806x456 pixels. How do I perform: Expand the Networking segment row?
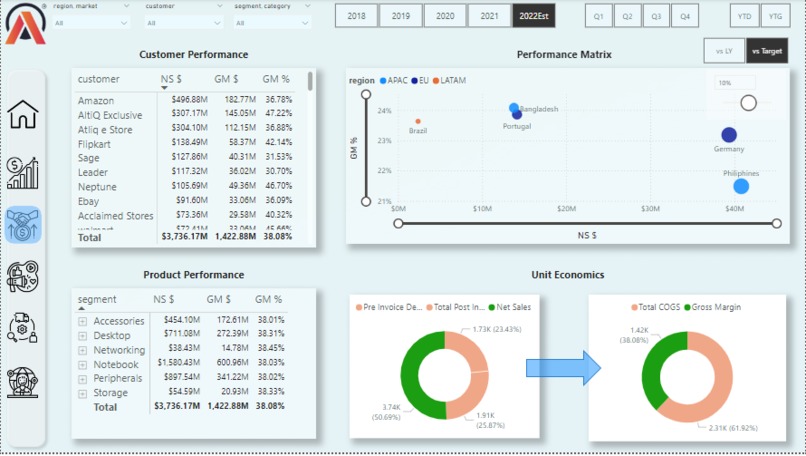click(x=82, y=350)
